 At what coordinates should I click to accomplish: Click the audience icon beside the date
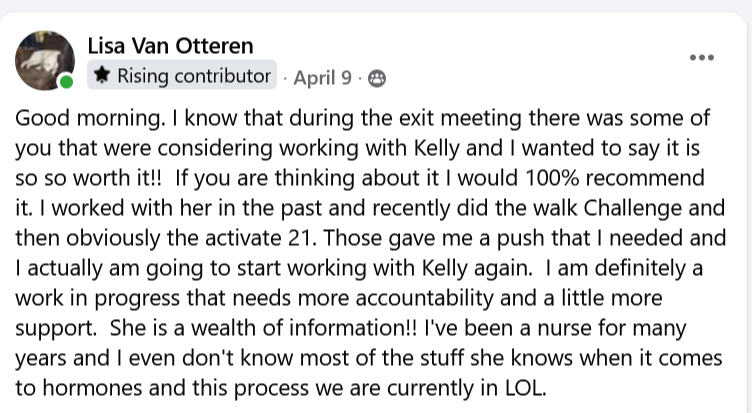(x=377, y=78)
